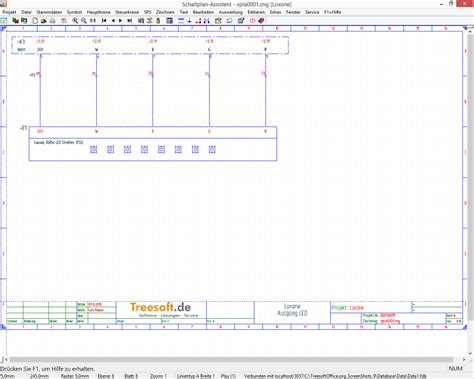474x379 pixels.
Task: Click the green folder toolbar icon
Action: coord(24,21)
